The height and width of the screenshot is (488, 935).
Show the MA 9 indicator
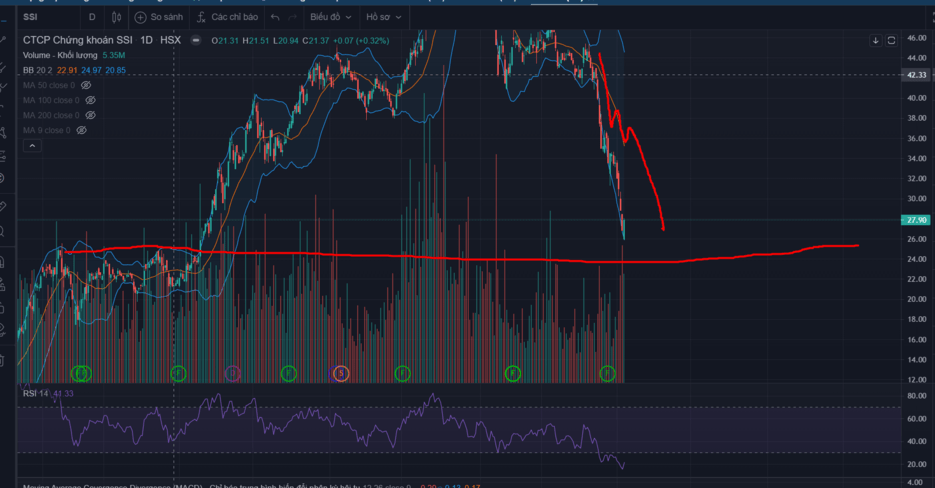pyautogui.click(x=81, y=130)
